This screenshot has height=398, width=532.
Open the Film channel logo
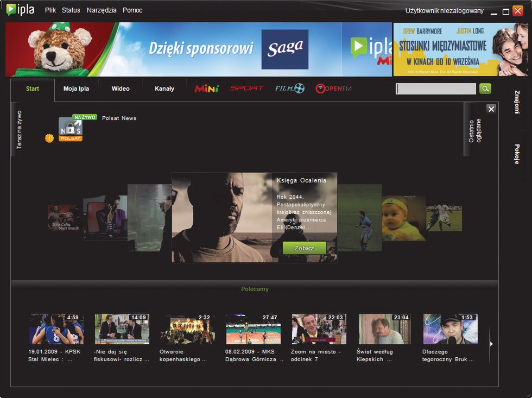(289, 89)
